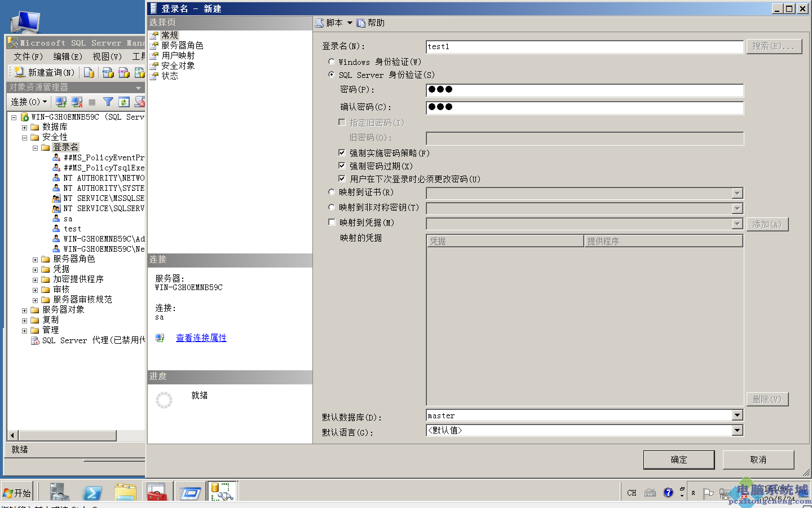Open PowerShell from the taskbar
The image size is (812, 508).
[92, 492]
